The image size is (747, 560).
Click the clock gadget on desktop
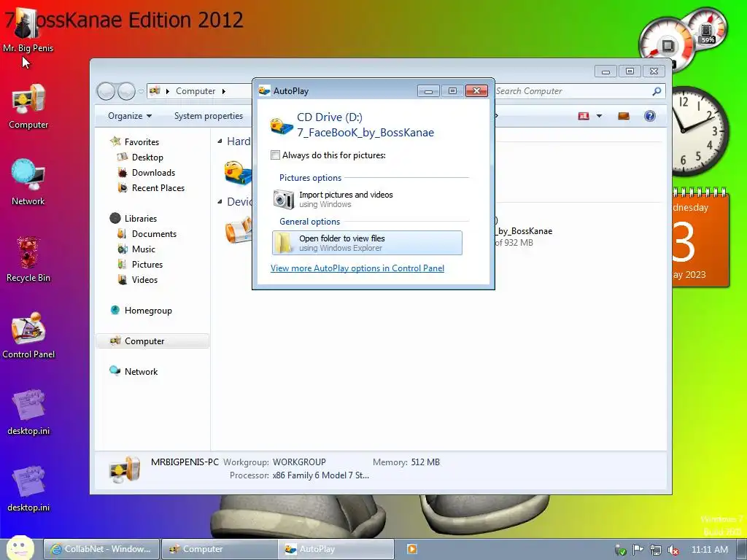(x=700, y=131)
